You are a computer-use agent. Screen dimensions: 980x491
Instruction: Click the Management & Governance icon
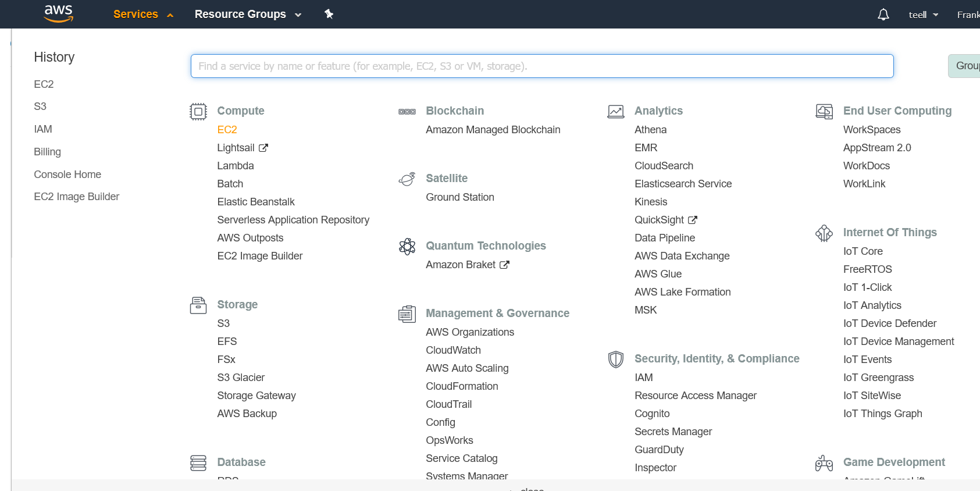point(407,314)
